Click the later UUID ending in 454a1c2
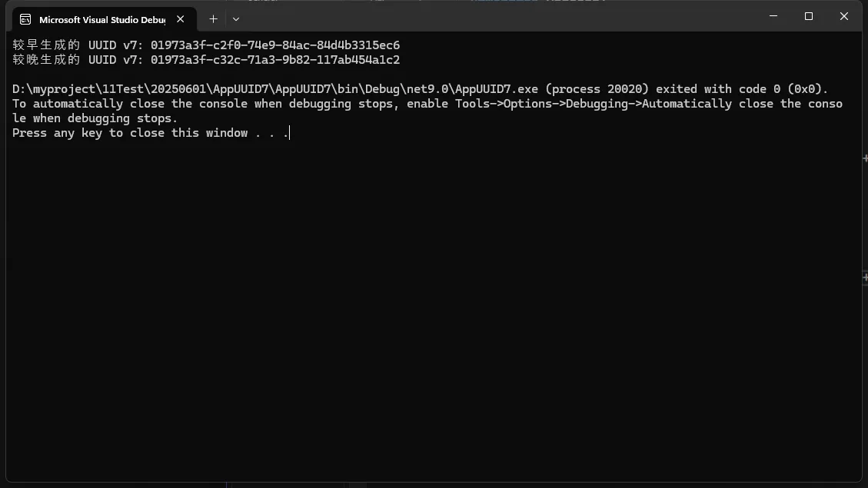Screen dimensions: 868x488 pos(275,60)
